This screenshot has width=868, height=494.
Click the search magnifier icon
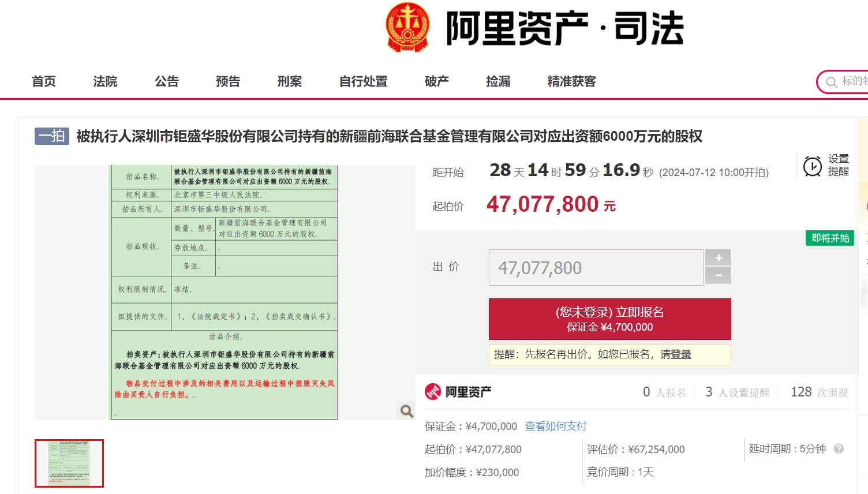click(x=832, y=82)
